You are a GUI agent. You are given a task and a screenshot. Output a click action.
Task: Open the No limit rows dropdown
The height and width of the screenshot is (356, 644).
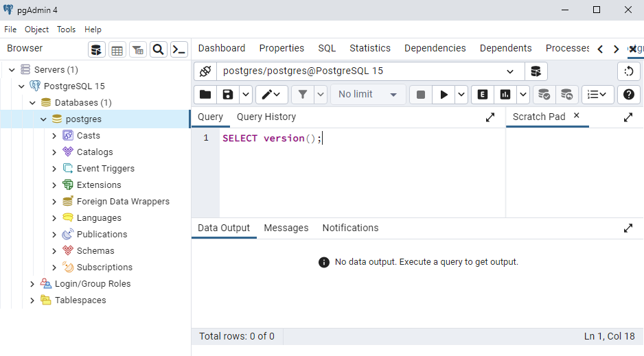tap(367, 95)
